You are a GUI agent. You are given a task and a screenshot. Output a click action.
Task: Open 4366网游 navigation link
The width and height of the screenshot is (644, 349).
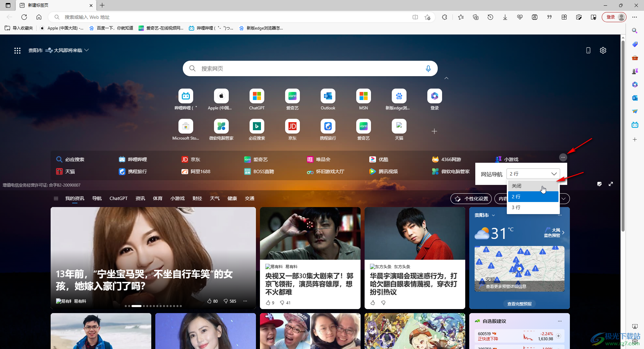[446, 159]
